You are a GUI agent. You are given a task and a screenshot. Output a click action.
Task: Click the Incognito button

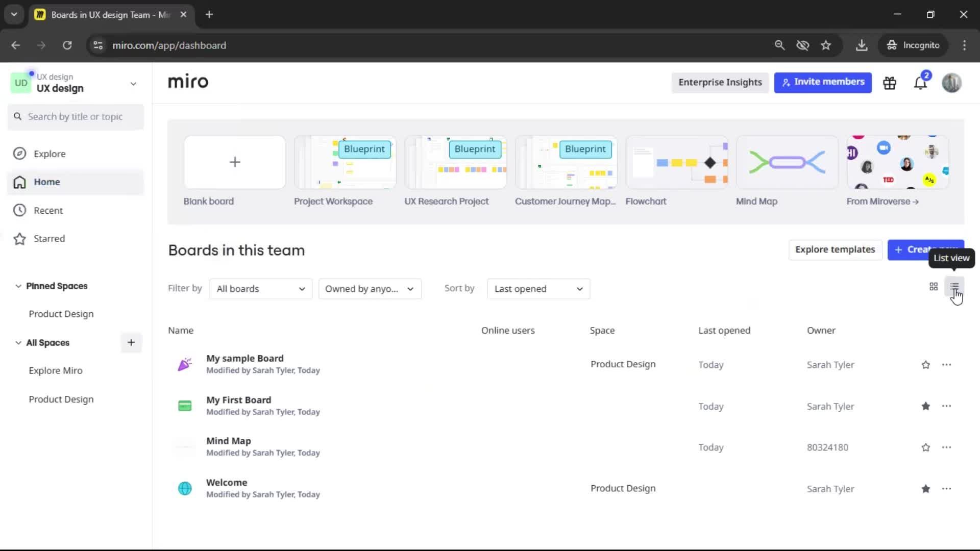(913, 45)
